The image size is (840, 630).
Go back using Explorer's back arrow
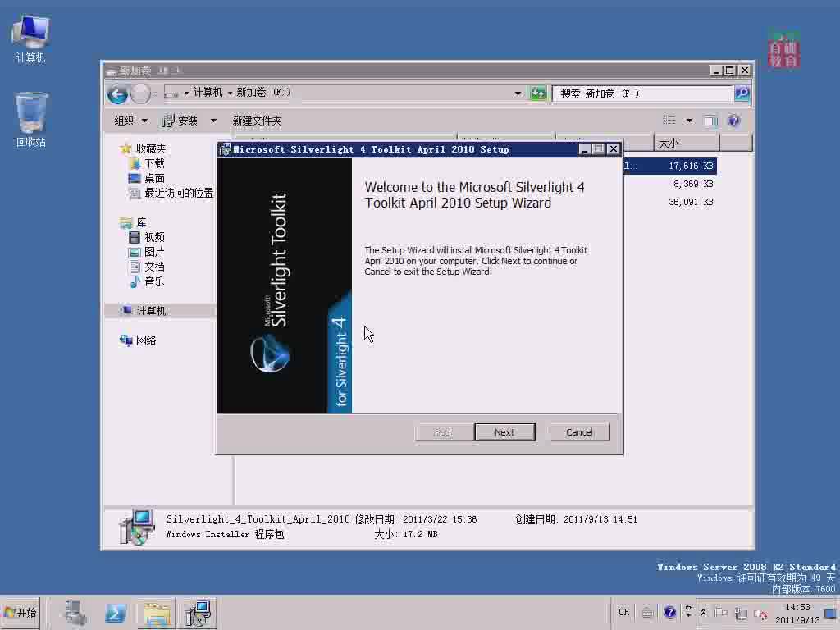point(118,94)
